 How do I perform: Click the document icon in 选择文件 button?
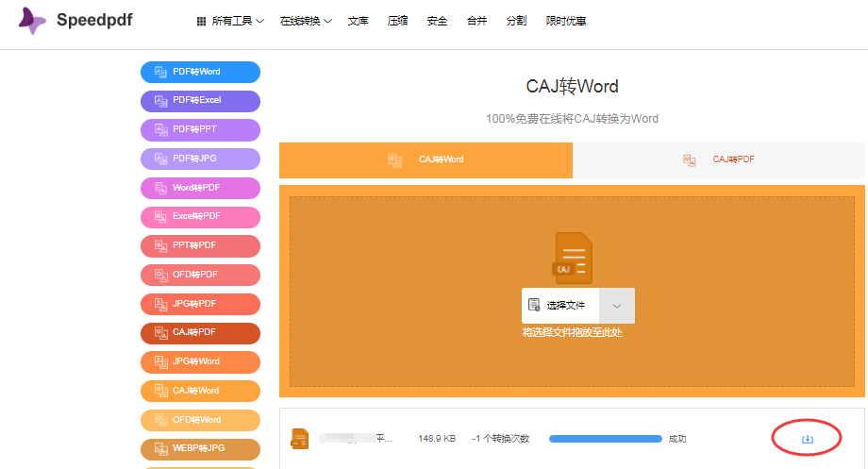(x=534, y=305)
